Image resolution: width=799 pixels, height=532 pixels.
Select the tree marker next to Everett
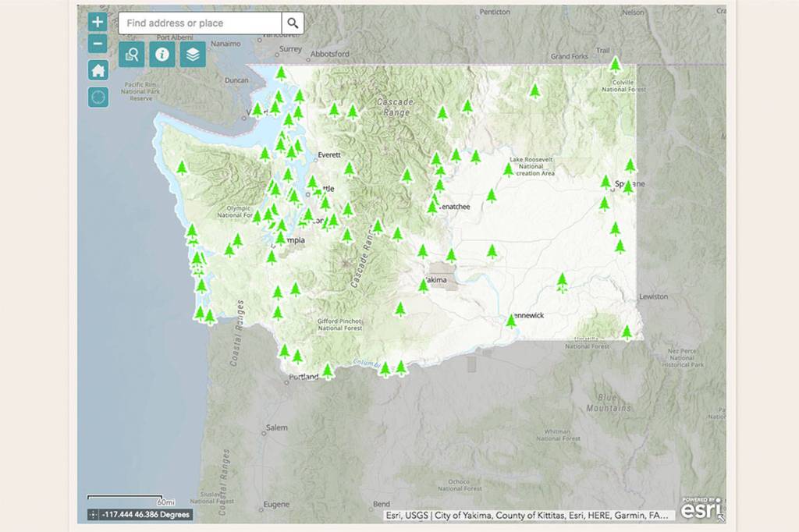[349, 168]
